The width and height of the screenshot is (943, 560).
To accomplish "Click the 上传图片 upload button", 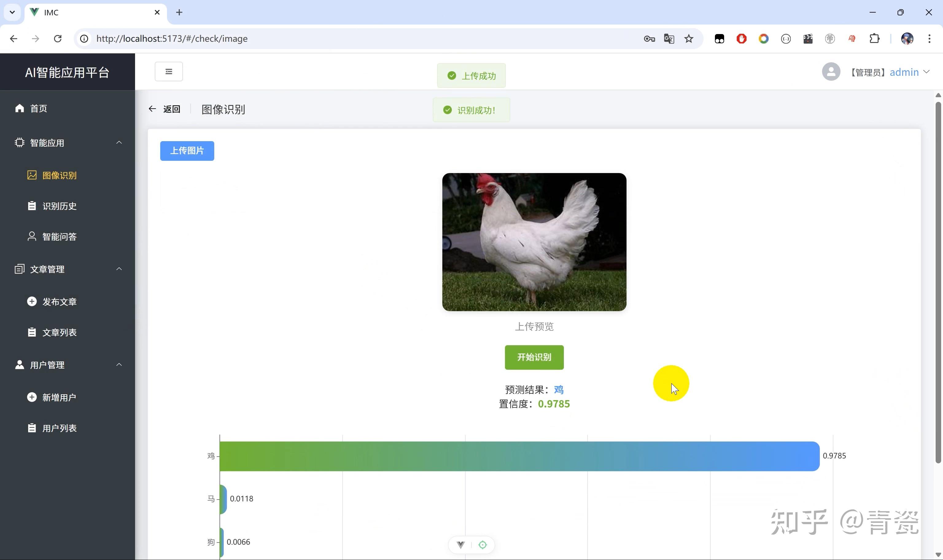I will click(x=187, y=150).
